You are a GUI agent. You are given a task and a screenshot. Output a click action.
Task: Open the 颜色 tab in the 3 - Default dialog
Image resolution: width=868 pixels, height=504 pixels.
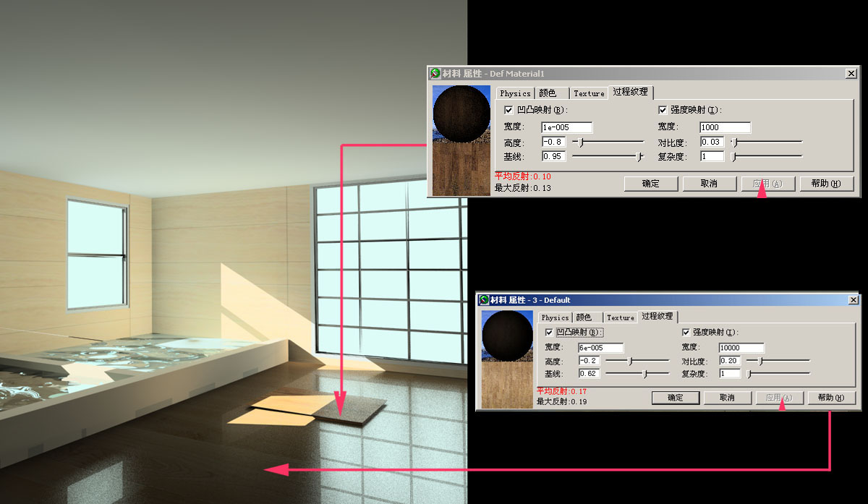pos(588,317)
